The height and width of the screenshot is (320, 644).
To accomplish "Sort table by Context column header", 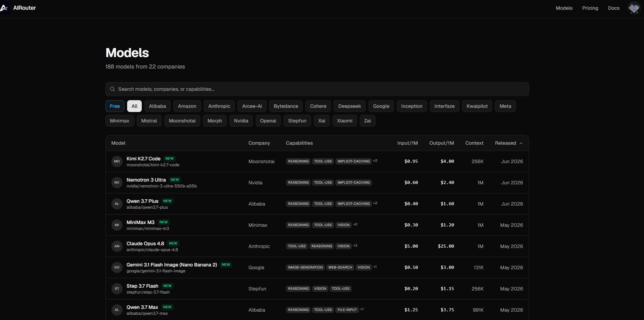I will pyautogui.click(x=474, y=143).
